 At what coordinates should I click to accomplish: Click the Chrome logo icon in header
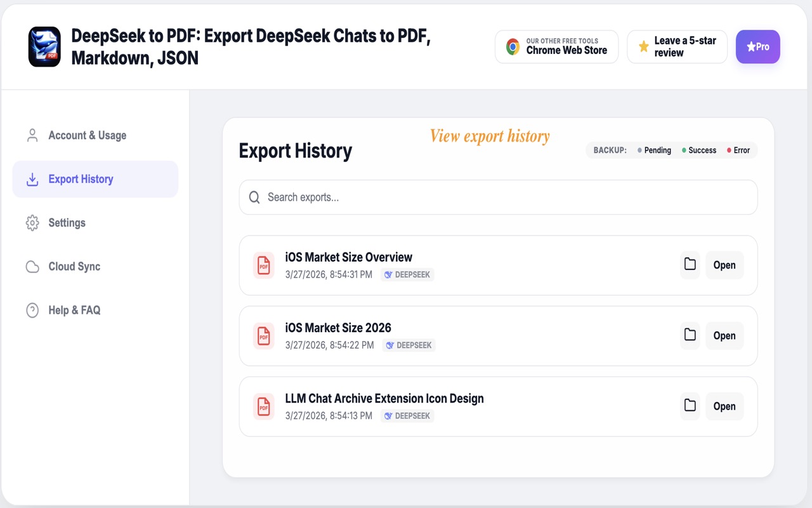pos(513,46)
